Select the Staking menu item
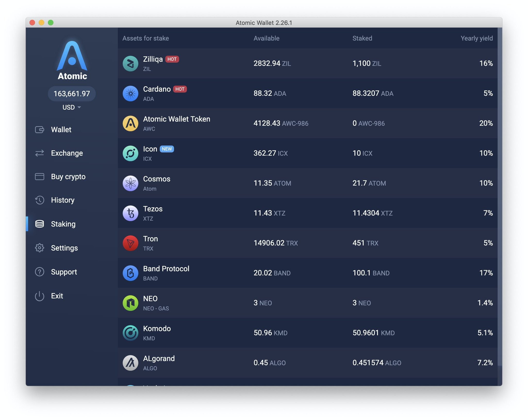 pos(63,224)
